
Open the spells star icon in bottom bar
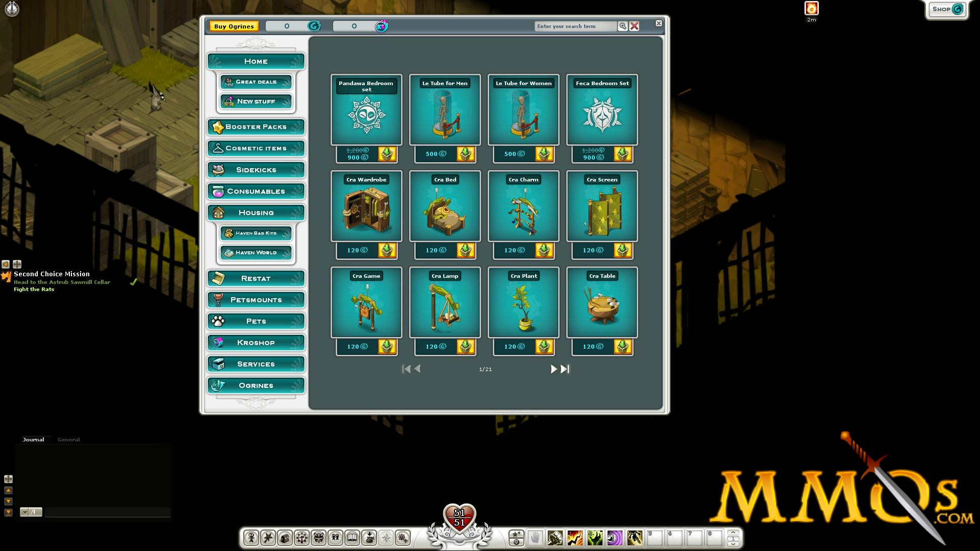[x=268, y=538]
